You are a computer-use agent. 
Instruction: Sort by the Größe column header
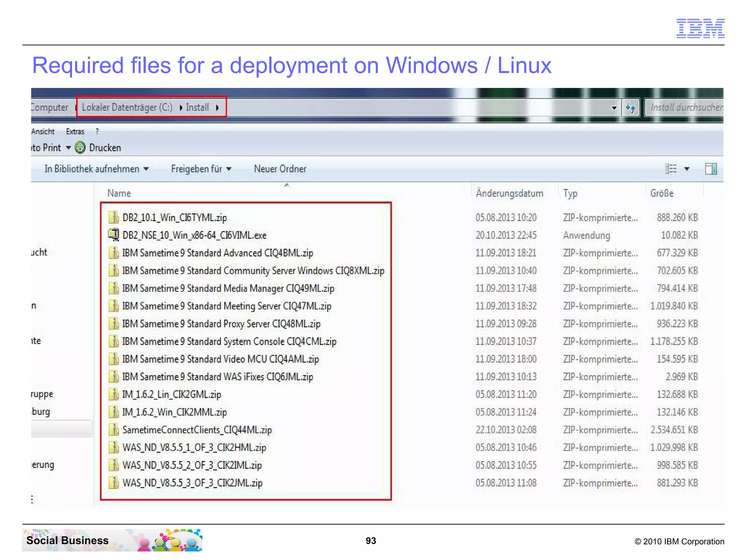(662, 193)
